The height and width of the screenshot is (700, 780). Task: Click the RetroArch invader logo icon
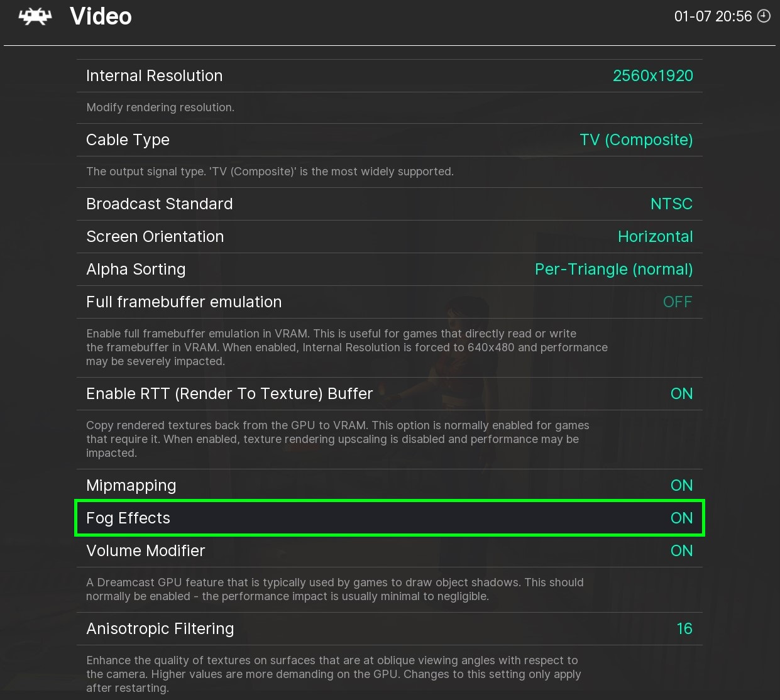pyautogui.click(x=35, y=16)
